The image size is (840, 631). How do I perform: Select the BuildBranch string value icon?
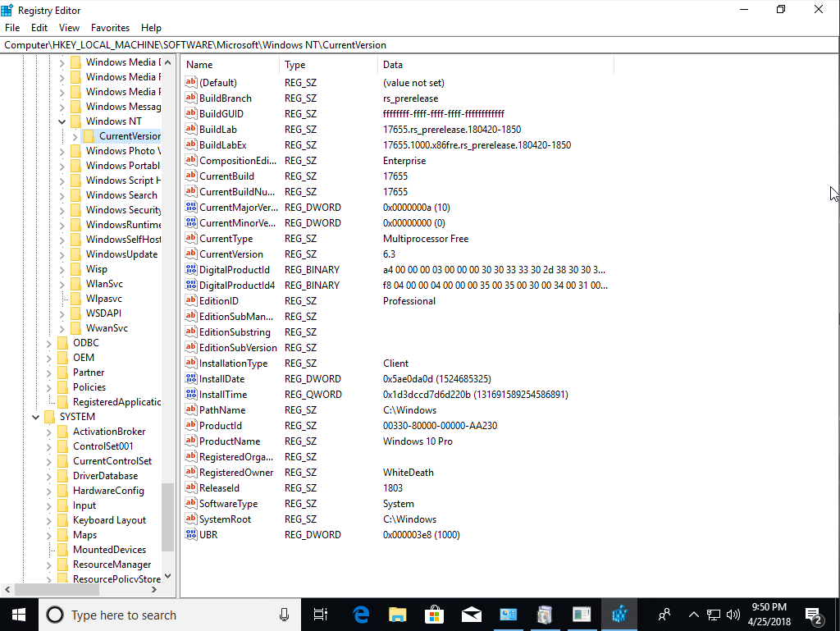click(190, 98)
